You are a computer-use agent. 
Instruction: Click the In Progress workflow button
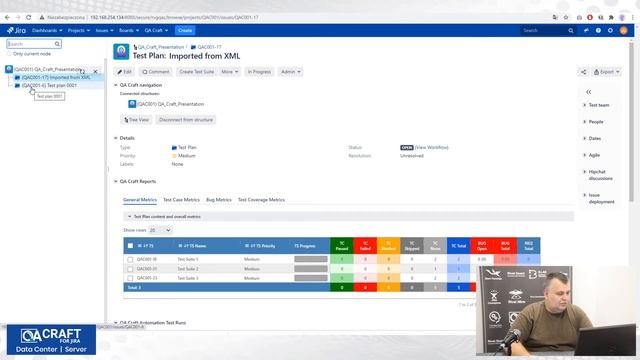tap(259, 72)
